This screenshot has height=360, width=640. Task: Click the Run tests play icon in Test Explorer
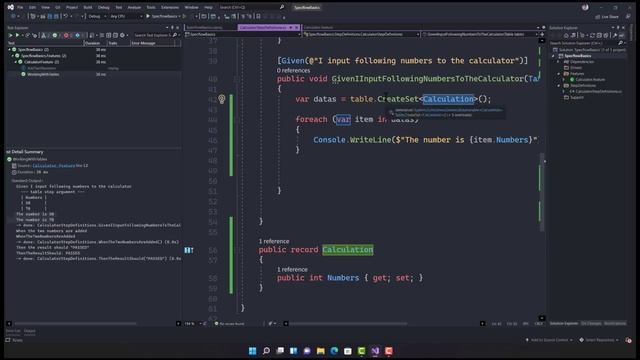(x=17, y=36)
